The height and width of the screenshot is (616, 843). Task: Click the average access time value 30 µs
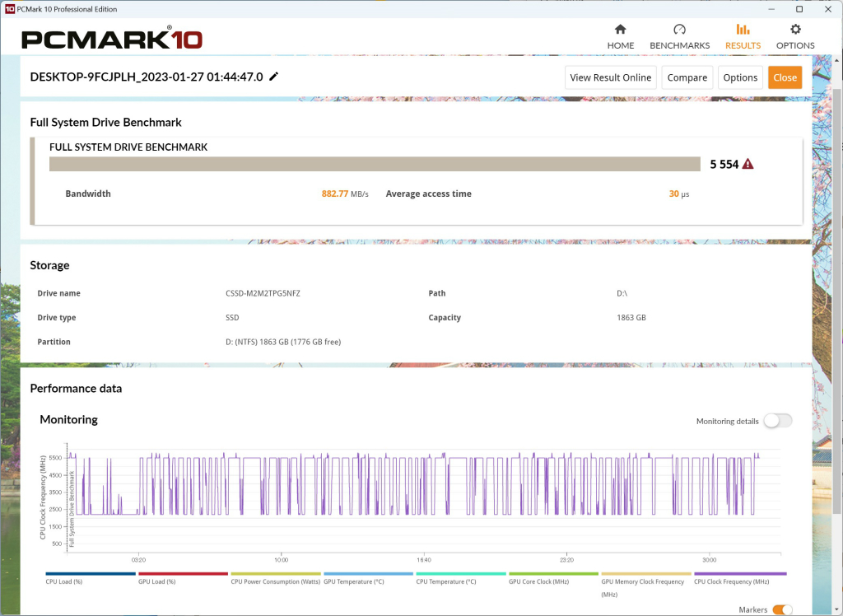pos(679,194)
